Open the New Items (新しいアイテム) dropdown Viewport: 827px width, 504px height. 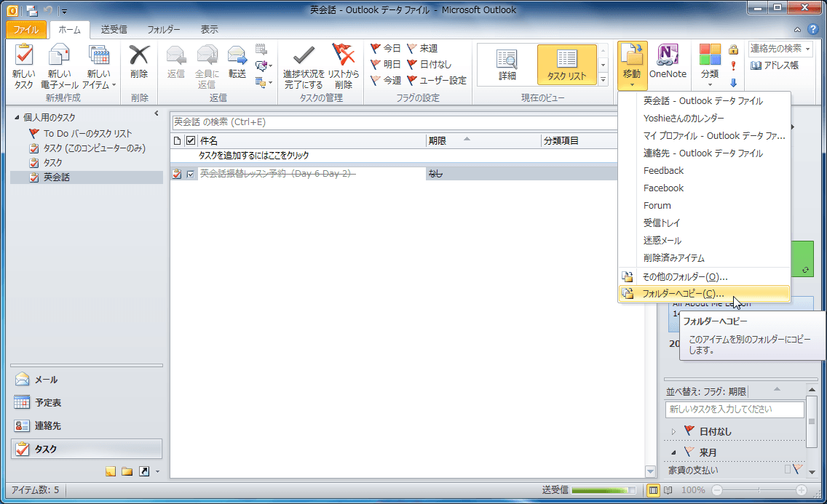[x=98, y=67]
